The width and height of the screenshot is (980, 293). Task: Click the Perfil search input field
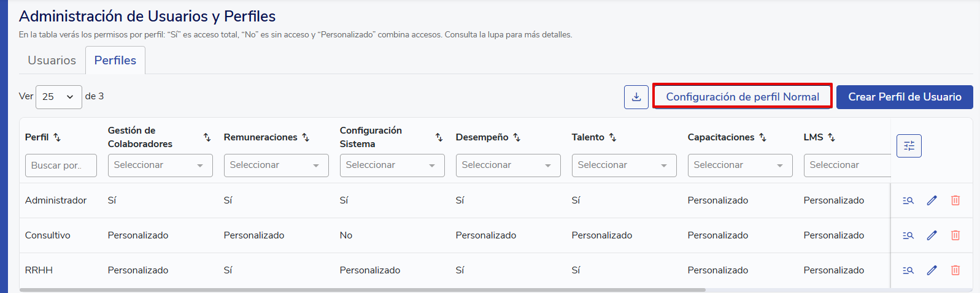[61, 166]
